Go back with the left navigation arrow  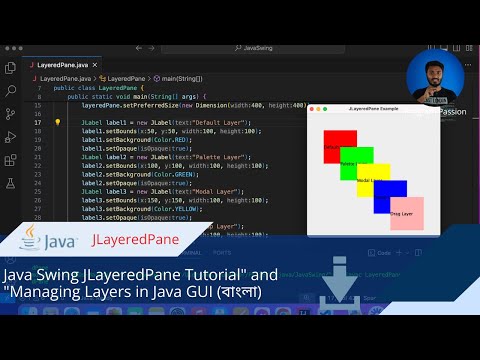point(139,48)
